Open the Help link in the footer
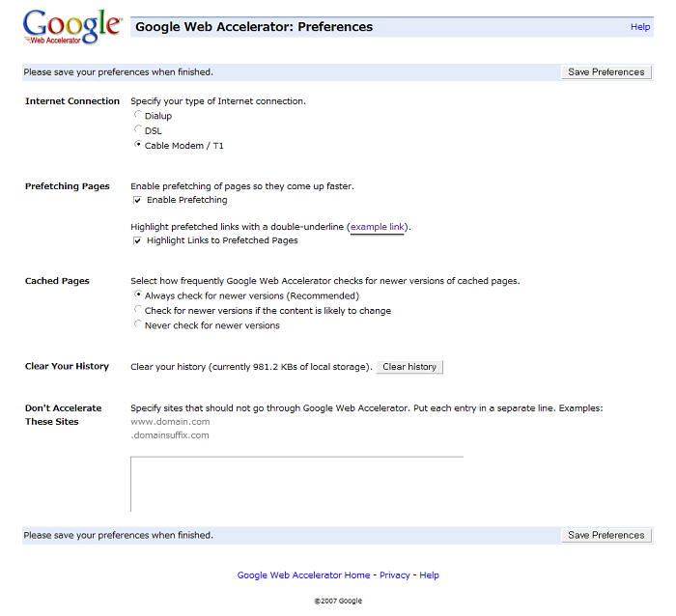This screenshot has height=616, width=676. [x=429, y=575]
